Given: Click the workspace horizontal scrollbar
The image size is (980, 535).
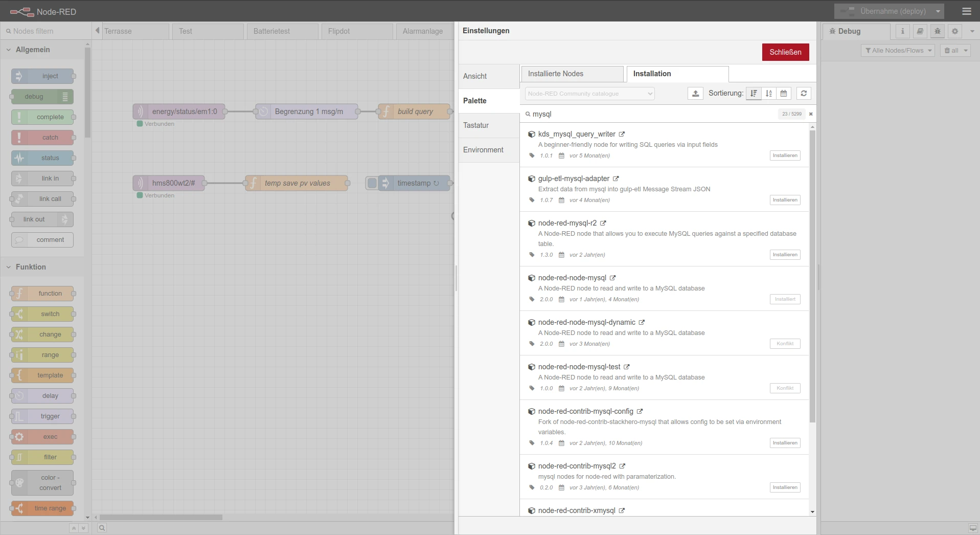Looking at the screenshot, I should click(x=161, y=517).
